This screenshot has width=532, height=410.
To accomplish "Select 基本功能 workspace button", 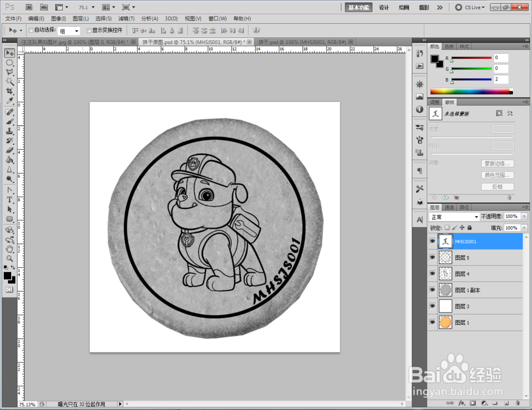I will coord(359,7).
